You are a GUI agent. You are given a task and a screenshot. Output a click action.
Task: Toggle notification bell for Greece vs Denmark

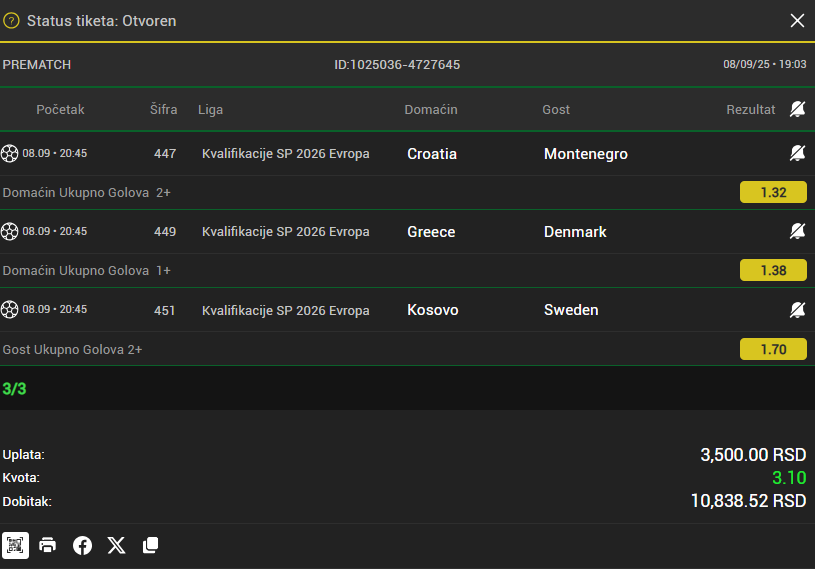point(797,231)
